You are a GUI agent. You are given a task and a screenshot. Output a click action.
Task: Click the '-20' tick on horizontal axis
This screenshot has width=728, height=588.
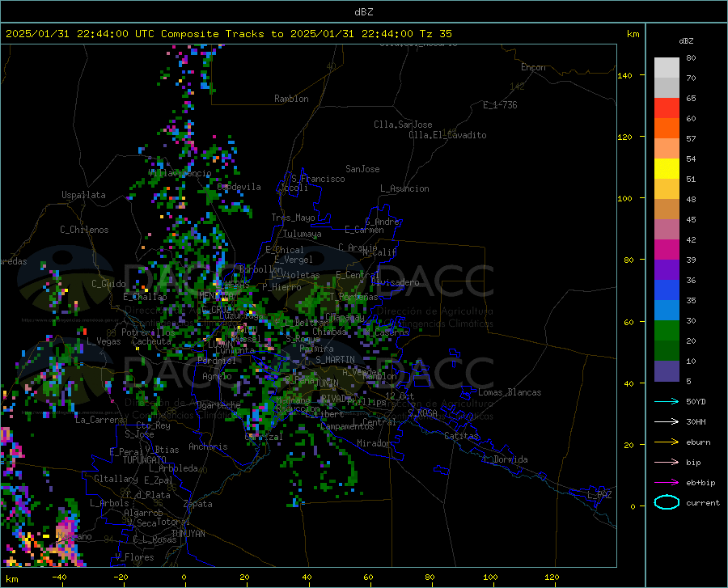pos(121,577)
